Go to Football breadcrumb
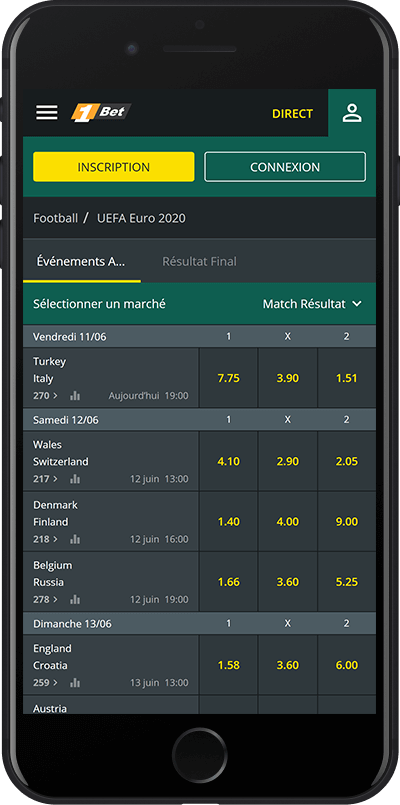 click(55, 218)
